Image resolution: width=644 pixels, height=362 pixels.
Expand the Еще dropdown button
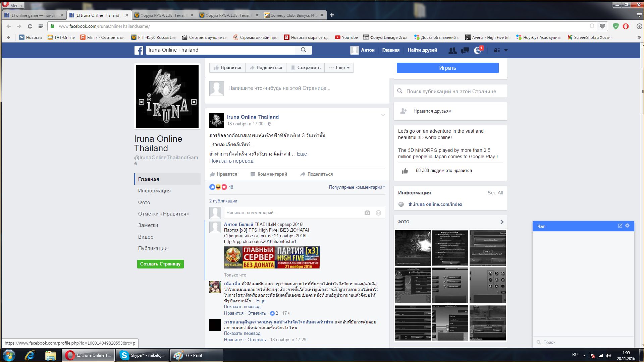coord(339,68)
